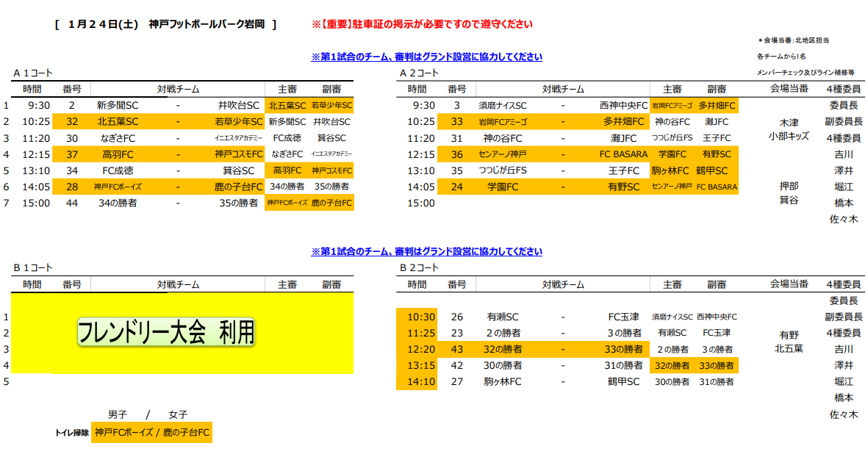Image resolution: width=868 pixels, height=457 pixels.
Task: Select match number 28 cell
Action: click(72, 186)
